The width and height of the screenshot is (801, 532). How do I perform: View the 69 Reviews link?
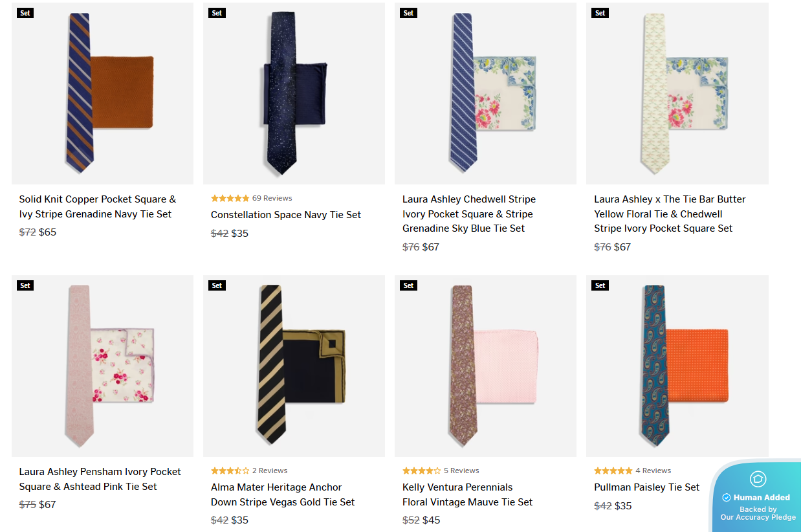[x=272, y=198]
